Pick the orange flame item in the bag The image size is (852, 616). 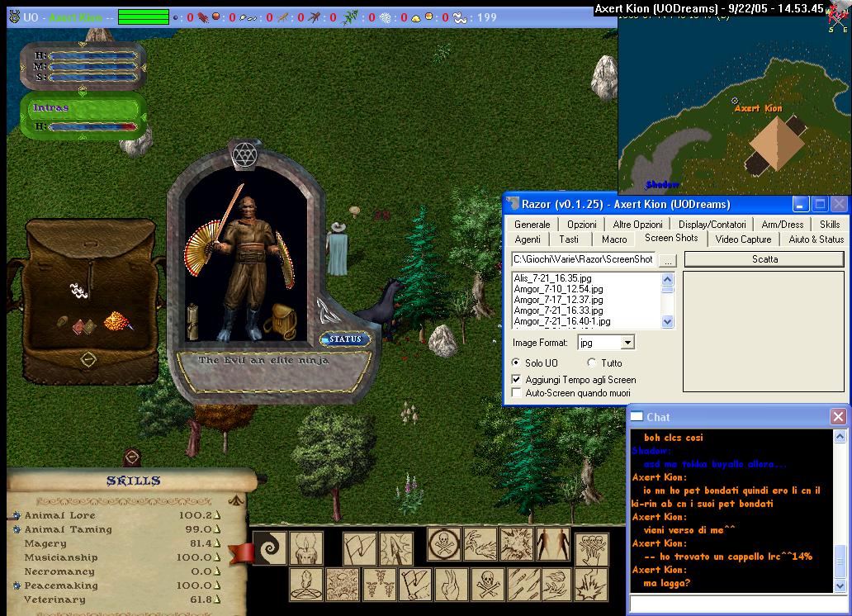[117, 320]
